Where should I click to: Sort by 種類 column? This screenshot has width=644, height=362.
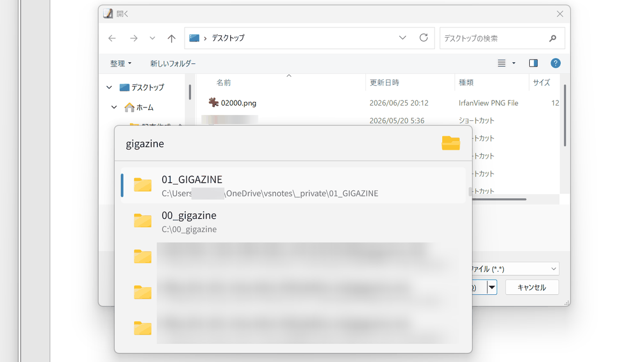click(466, 83)
